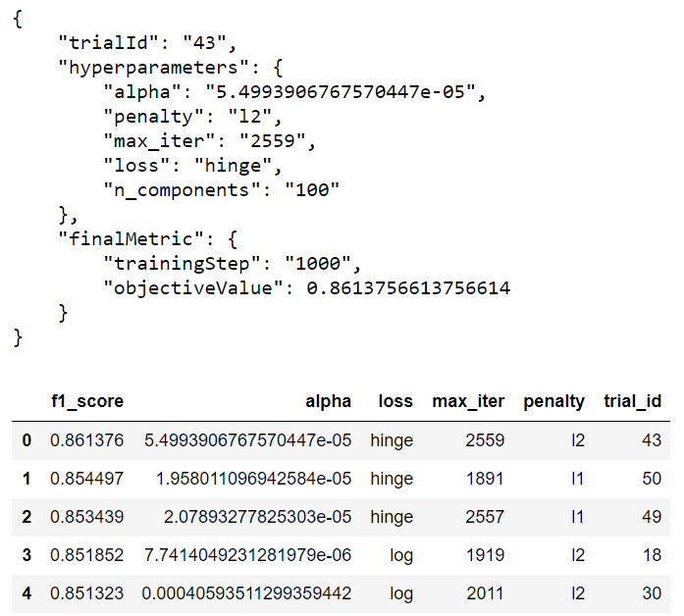
Task: Click max_iter cell 1891
Action: 485,479
